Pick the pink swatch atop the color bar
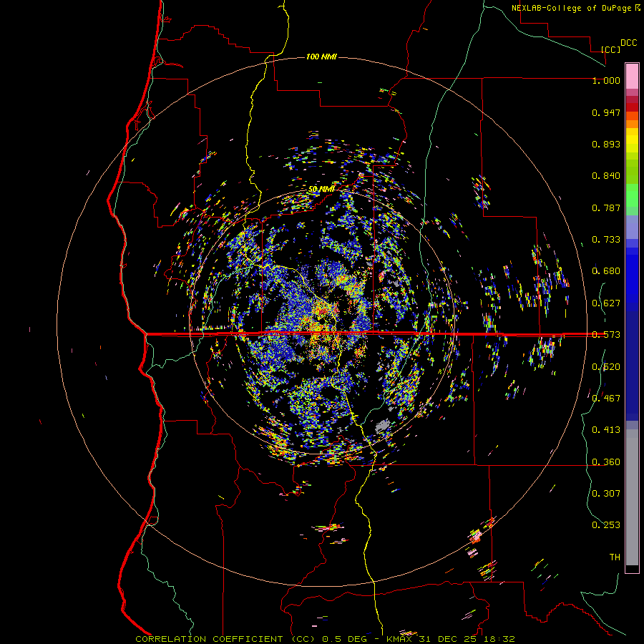The image size is (644, 644). [x=632, y=76]
